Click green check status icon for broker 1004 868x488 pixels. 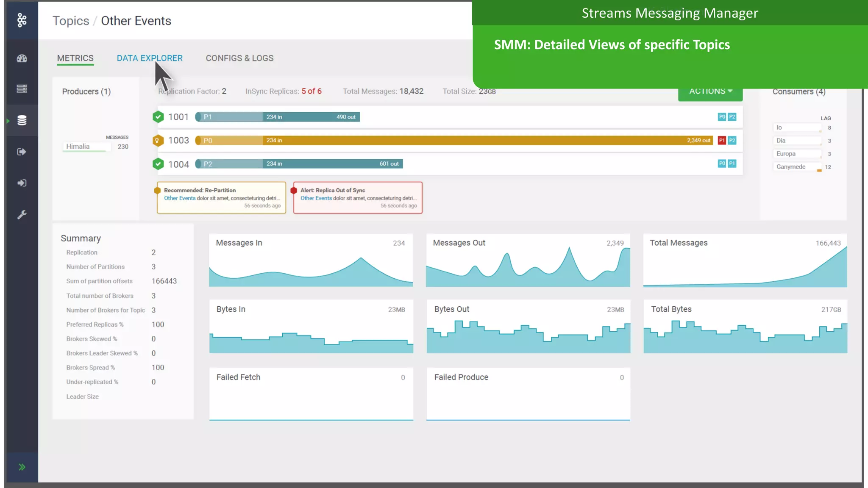[158, 164]
